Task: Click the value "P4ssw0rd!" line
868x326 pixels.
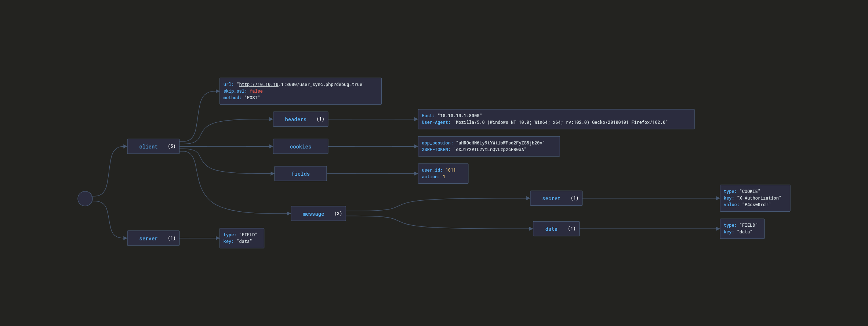Action: pyautogui.click(x=747, y=205)
